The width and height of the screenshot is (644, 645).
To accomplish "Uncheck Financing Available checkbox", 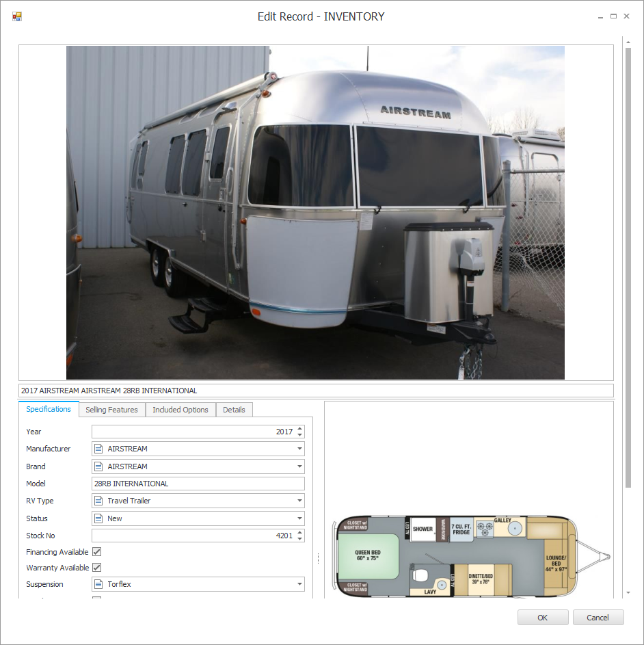I will click(96, 551).
